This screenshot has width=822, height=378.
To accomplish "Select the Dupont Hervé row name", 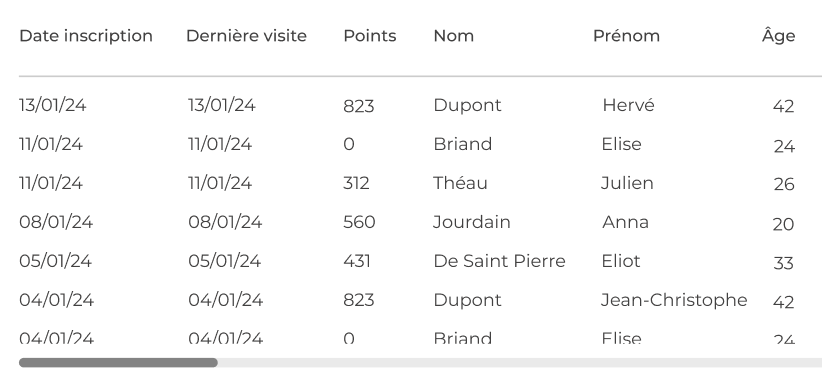I will (x=467, y=105).
